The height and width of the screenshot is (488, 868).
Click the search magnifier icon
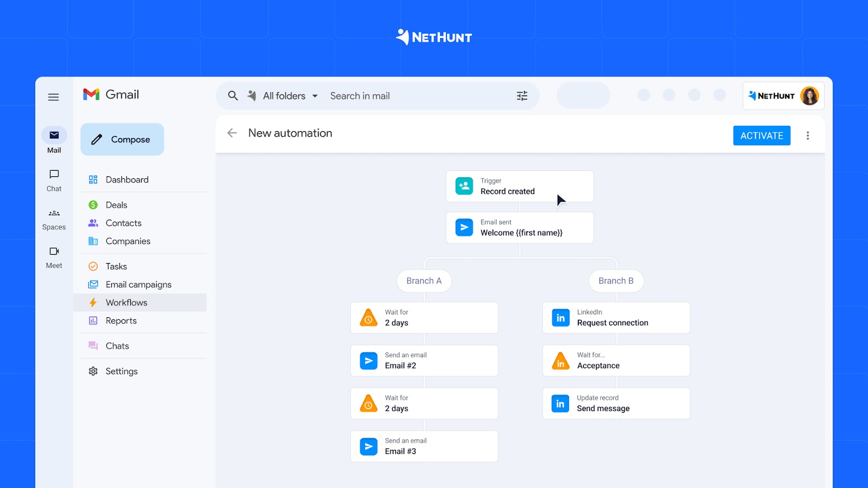(233, 96)
